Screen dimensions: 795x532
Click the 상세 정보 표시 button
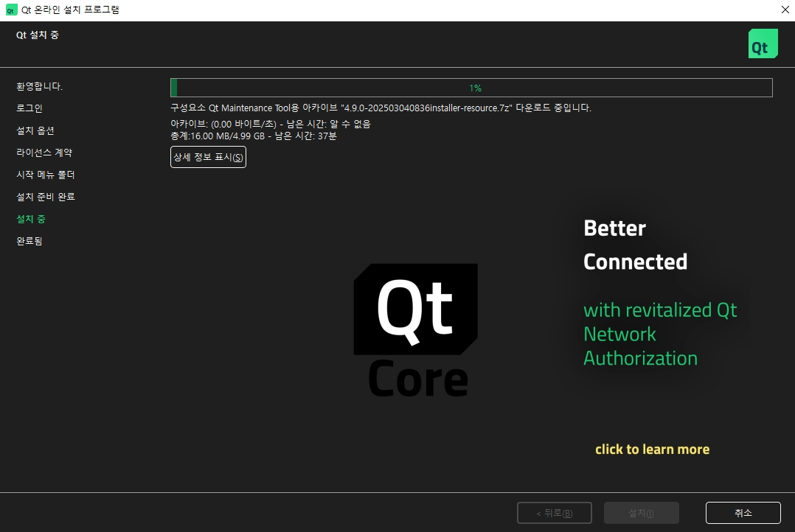(209, 157)
